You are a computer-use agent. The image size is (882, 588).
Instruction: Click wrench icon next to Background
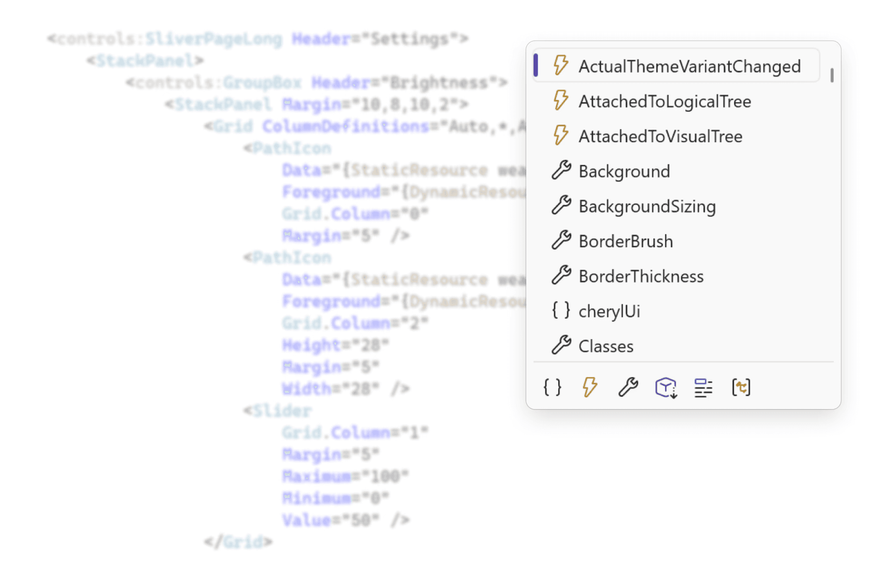tap(561, 171)
